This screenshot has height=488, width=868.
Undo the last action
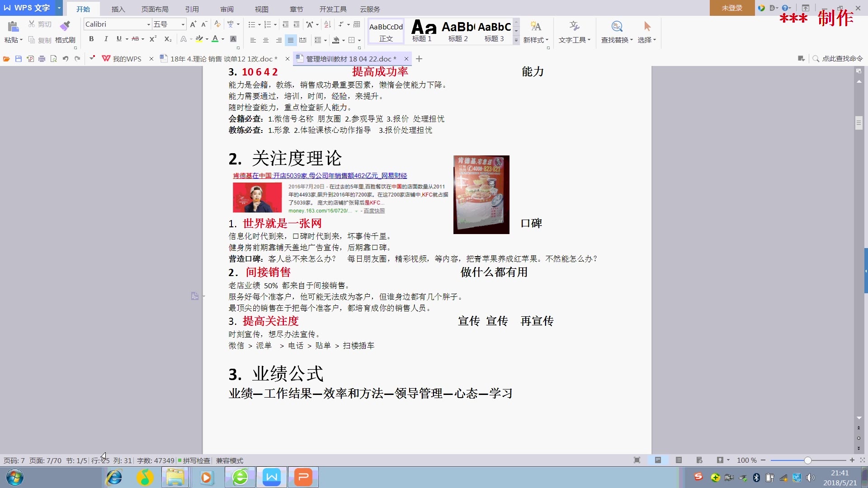[x=66, y=59]
